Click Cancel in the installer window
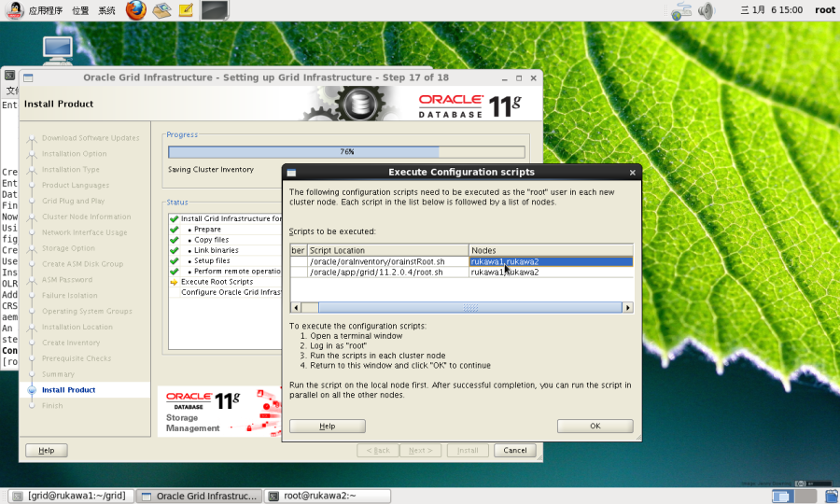The image size is (840, 504). coord(515,451)
